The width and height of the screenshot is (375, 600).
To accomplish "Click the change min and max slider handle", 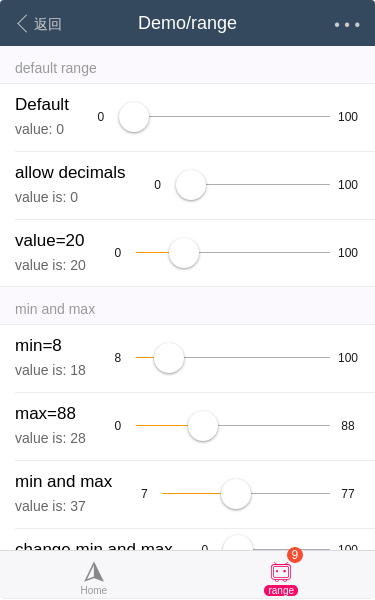I will pos(238,543).
